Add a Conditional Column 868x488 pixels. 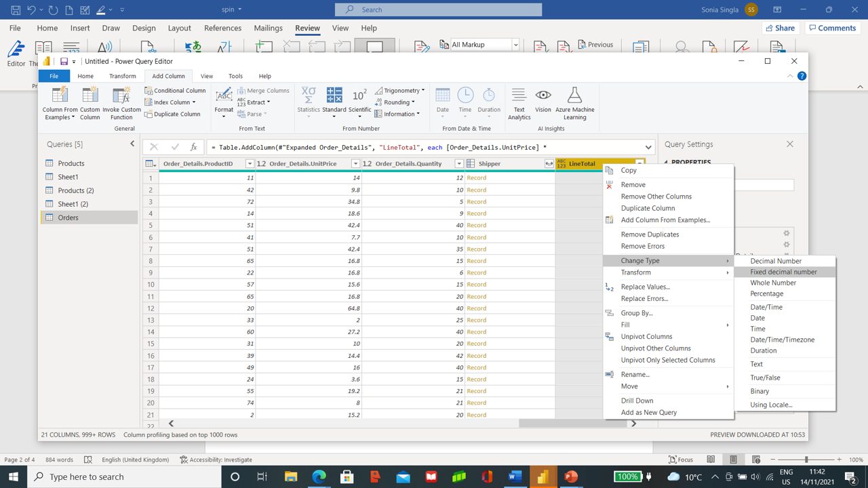click(175, 90)
